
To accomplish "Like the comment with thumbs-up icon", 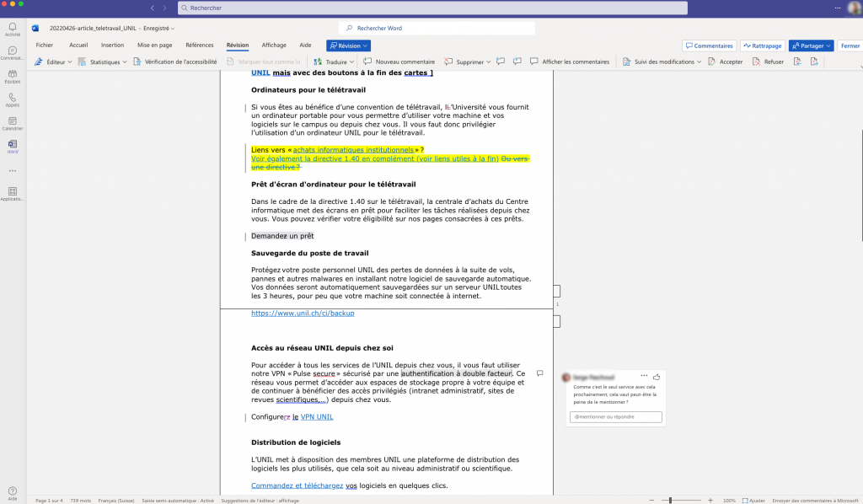I will pyautogui.click(x=656, y=376).
